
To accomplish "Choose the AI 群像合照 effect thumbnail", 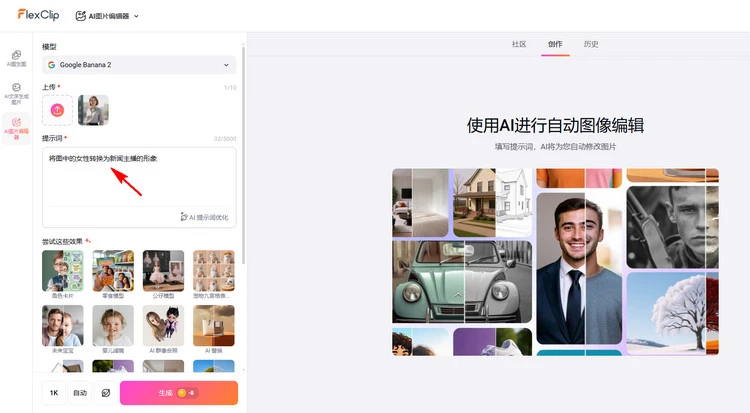I will (163, 326).
